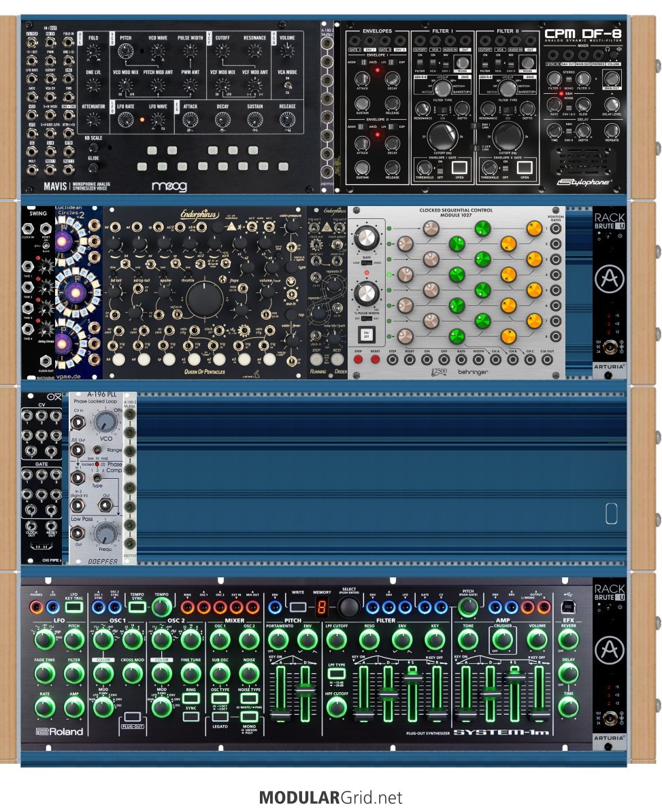Click the ON/OFF button on the Behringer 1027
662x812 pixels.
366,335
